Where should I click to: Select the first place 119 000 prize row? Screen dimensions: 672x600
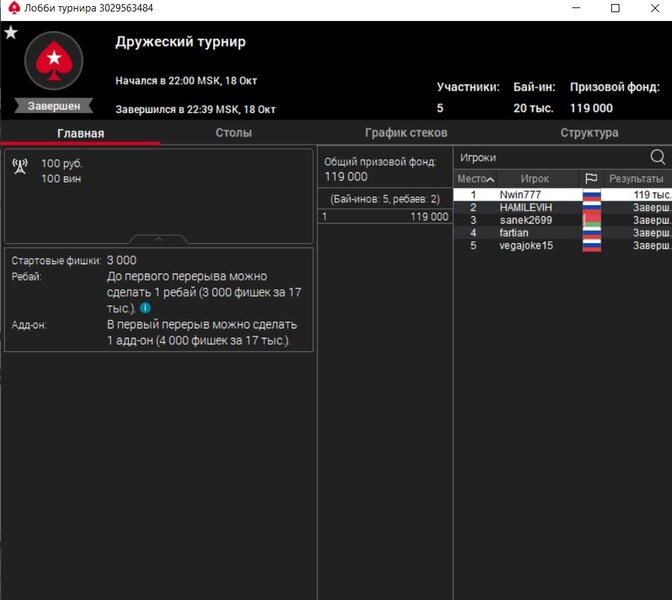385,216
